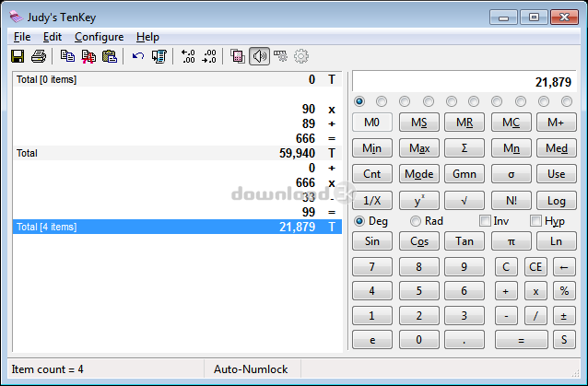Click the calculator display field showing 21,879
588x386 pixels.
[x=464, y=82]
